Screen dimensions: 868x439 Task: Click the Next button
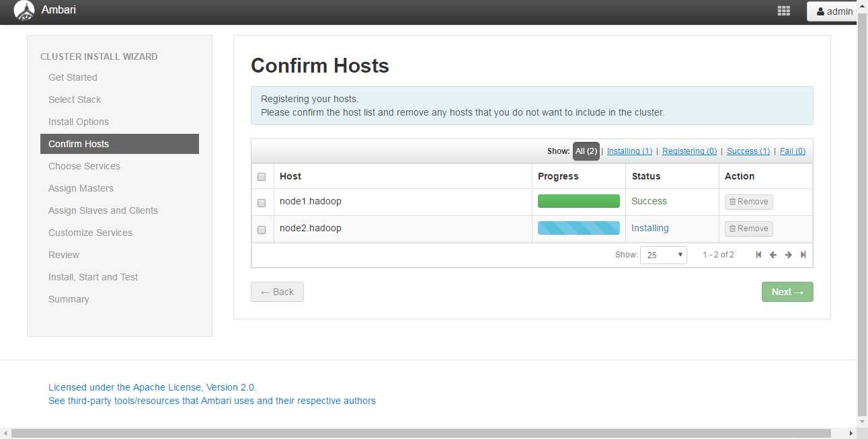[787, 292]
